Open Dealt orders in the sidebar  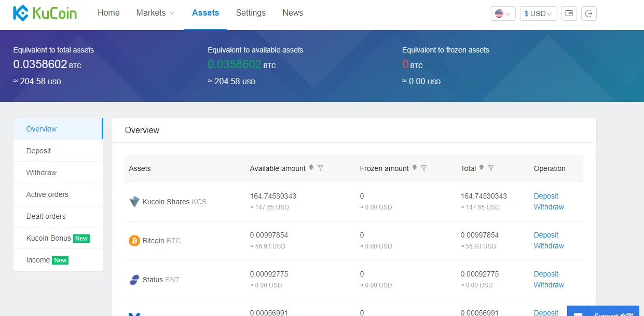click(x=58, y=216)
